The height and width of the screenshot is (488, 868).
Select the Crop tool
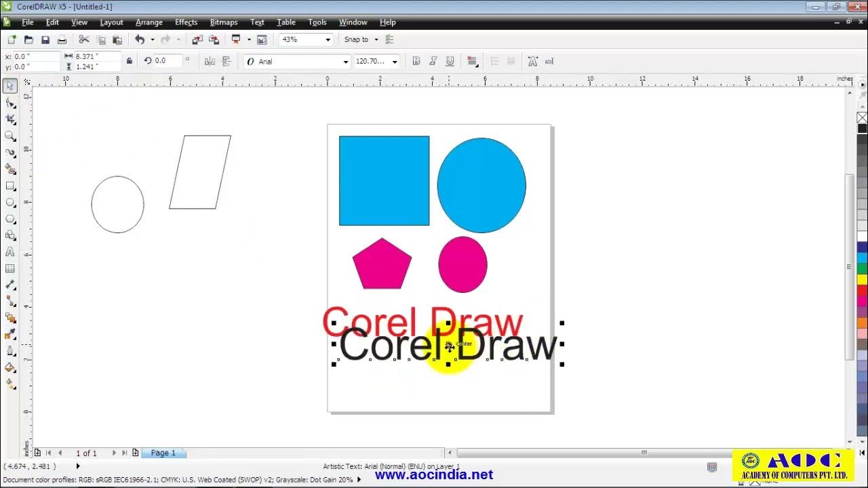pyautogui.click(x=10, y=119)
